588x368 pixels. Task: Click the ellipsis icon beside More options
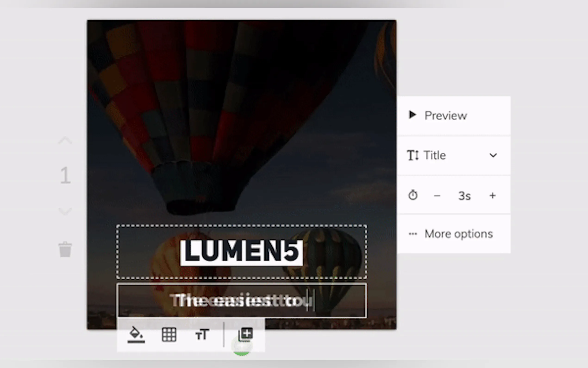point(413,234)
